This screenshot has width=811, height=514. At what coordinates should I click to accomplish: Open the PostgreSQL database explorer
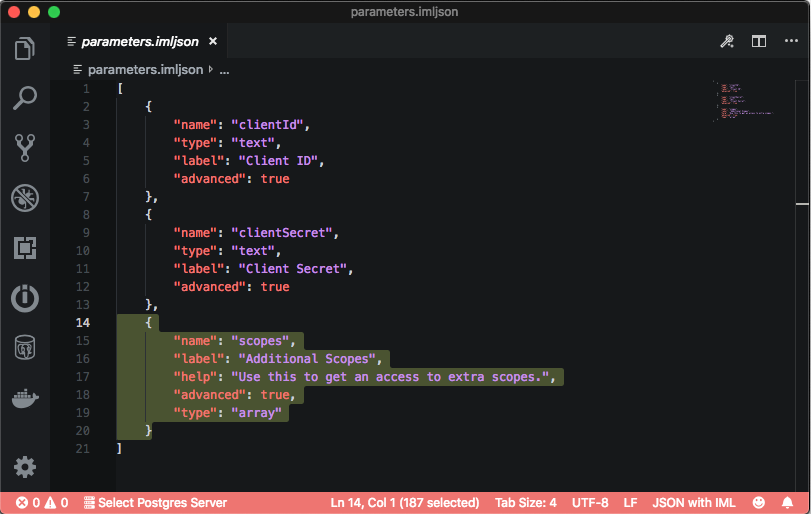tap(25, 348)
